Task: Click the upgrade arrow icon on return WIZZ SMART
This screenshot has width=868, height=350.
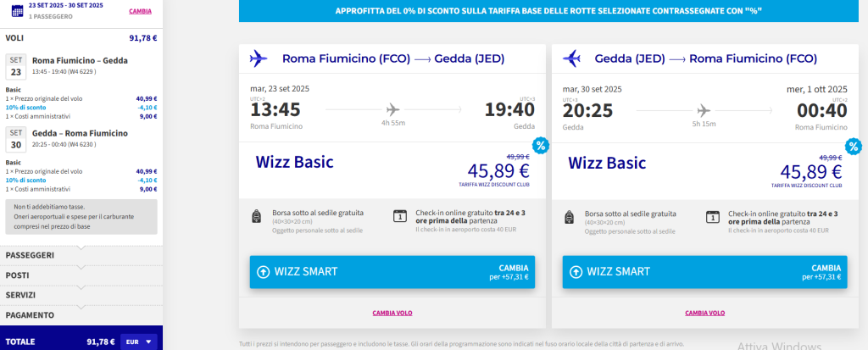Action: coord(576,272)
